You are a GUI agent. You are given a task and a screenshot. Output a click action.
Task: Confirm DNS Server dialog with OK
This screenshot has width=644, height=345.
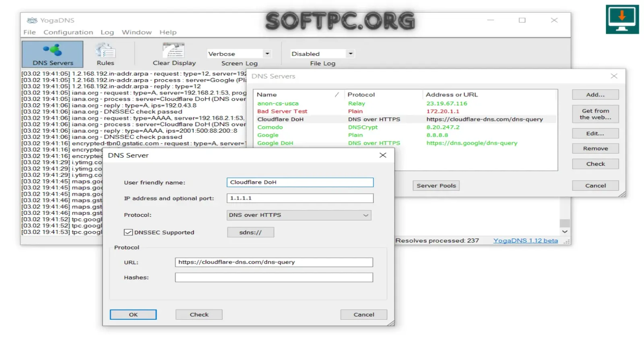pos(133,315)
